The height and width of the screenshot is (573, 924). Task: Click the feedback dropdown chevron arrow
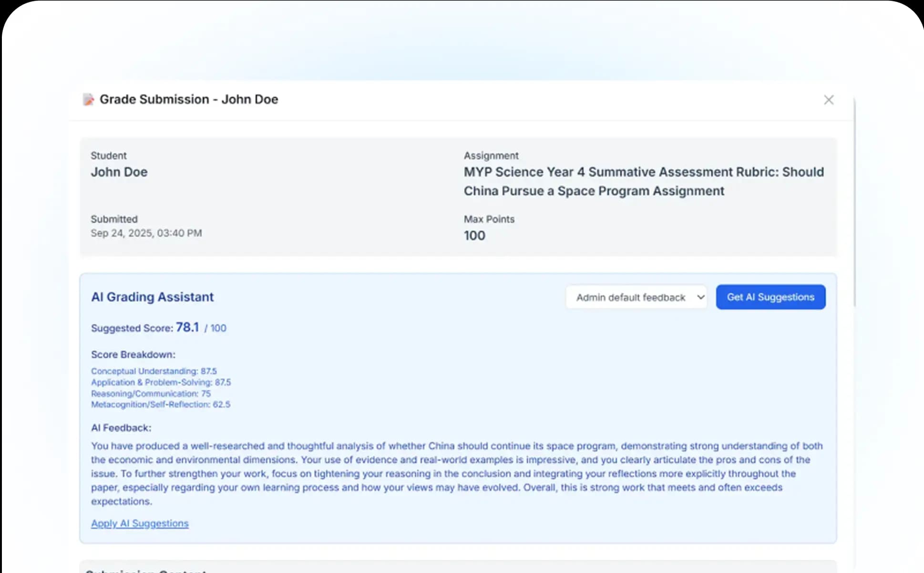coord(700,297)
